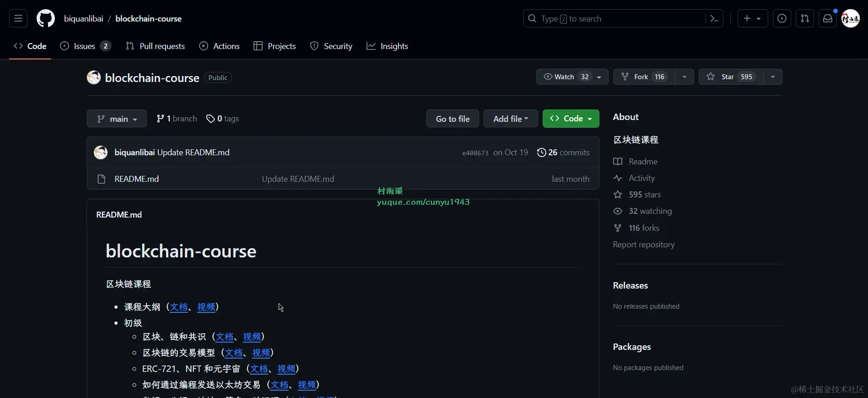This screenshot has width=868, height=398.
Task: Open Readme link in About sidebar
Action: [x=635, y=162]
